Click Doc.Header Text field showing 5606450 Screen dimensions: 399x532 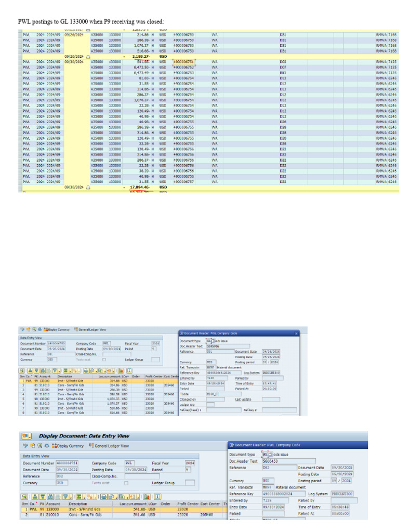click(x=289, y=461)
